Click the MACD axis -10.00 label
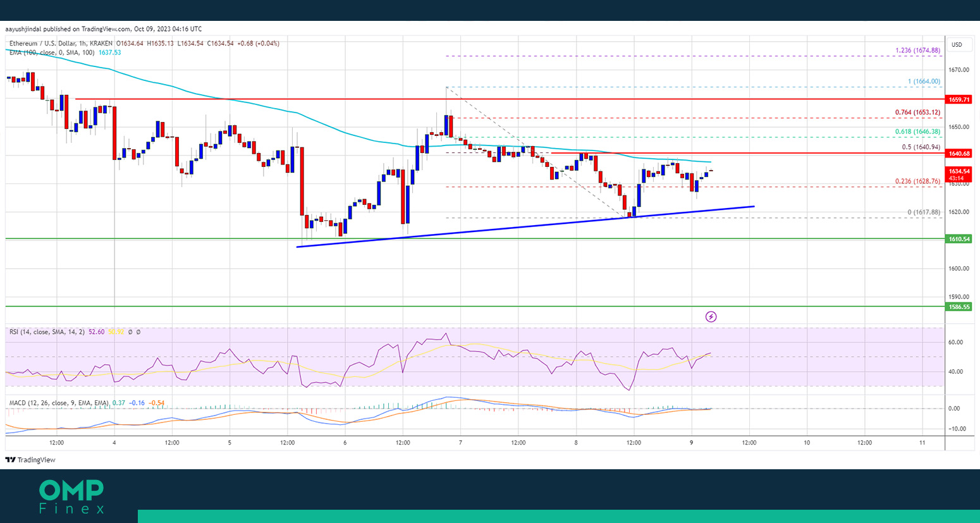 click(957, 429)
